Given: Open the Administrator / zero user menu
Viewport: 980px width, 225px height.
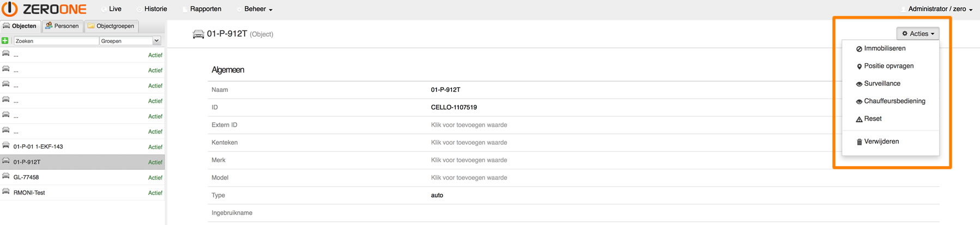Looking at the screenshot, I should point(940,9).
